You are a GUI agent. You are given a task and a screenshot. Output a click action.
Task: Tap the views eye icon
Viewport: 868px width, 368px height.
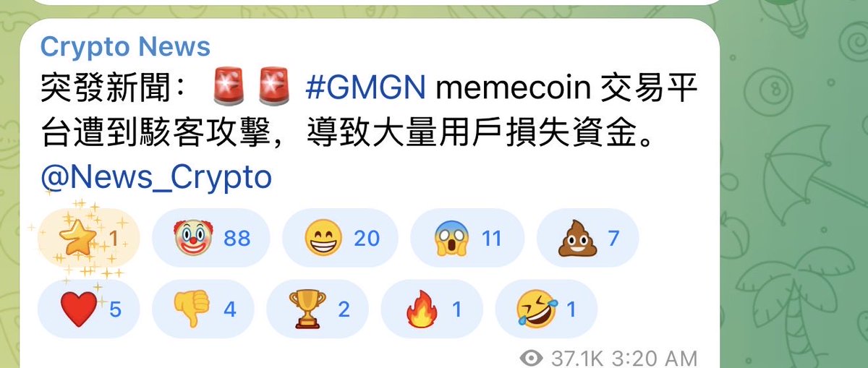pyautogui.click(x=532, y=358)
